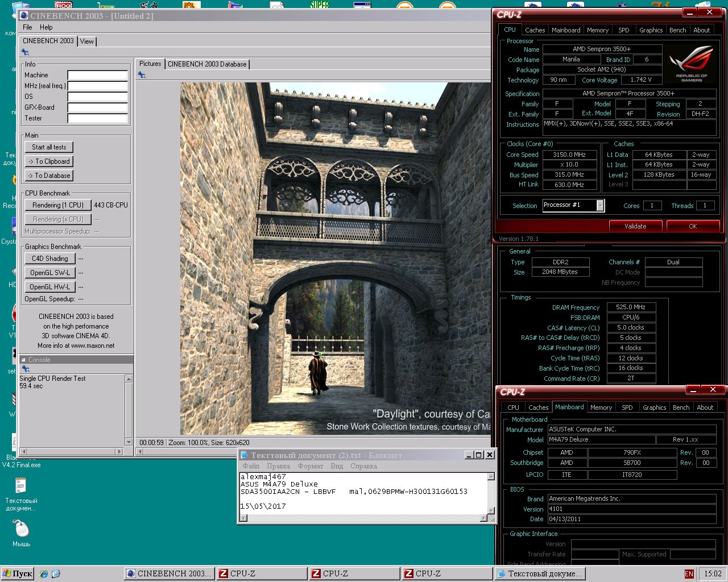
Task: Click the Validate button in CPU-Z
Action: coord(635,226)
